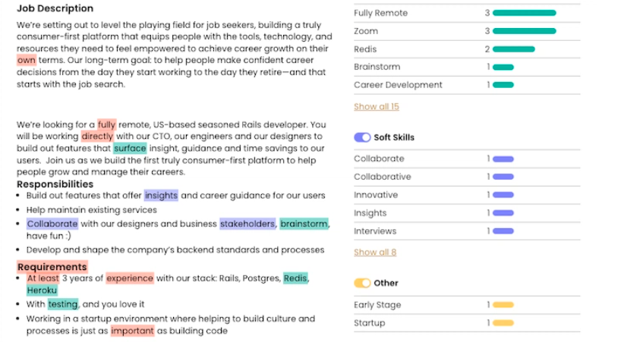Screen dimensions: 624x364
Task: Select the Insights soft skill row
Action: click(467, 213)
